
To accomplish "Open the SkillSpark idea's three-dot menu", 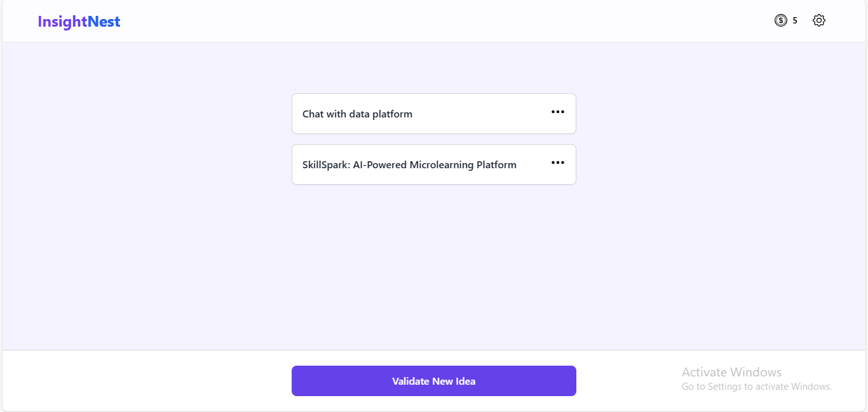I will coord(557,163).
